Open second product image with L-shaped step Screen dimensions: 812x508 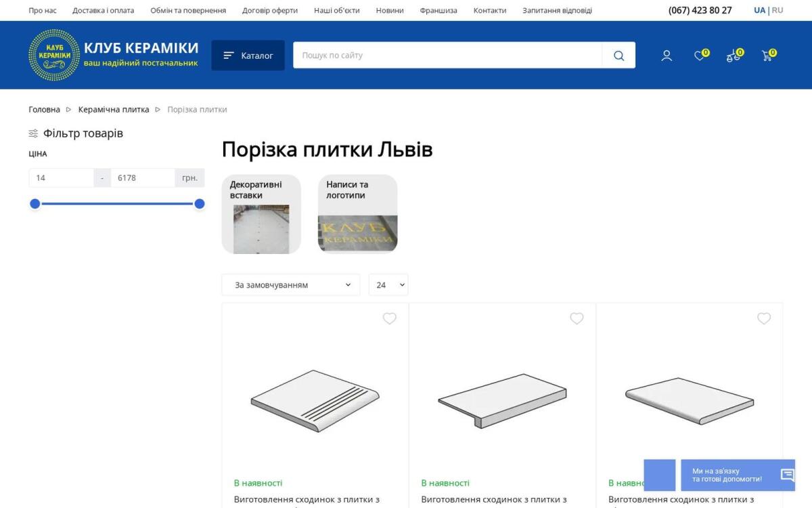pyautogui.click(x=502, y=400)
